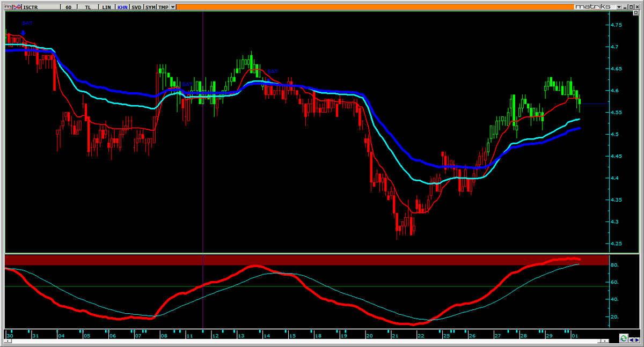Click the 4.25 price axis label
The image size is (644, 347).
pos(617,243)
